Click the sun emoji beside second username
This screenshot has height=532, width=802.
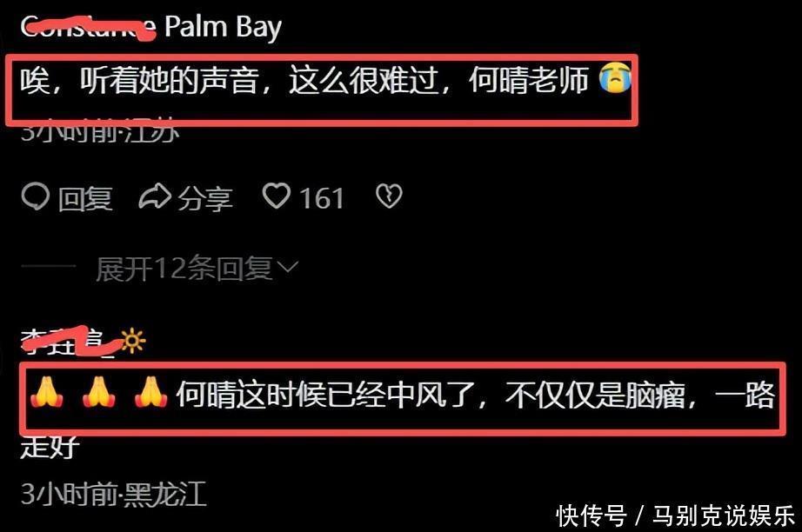(133, 341)
